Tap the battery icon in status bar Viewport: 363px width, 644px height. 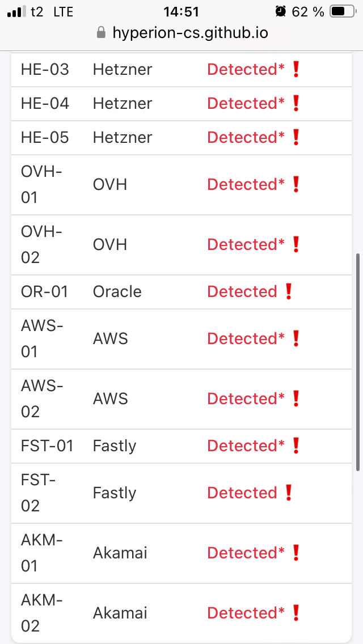click(x=344, y=11)
